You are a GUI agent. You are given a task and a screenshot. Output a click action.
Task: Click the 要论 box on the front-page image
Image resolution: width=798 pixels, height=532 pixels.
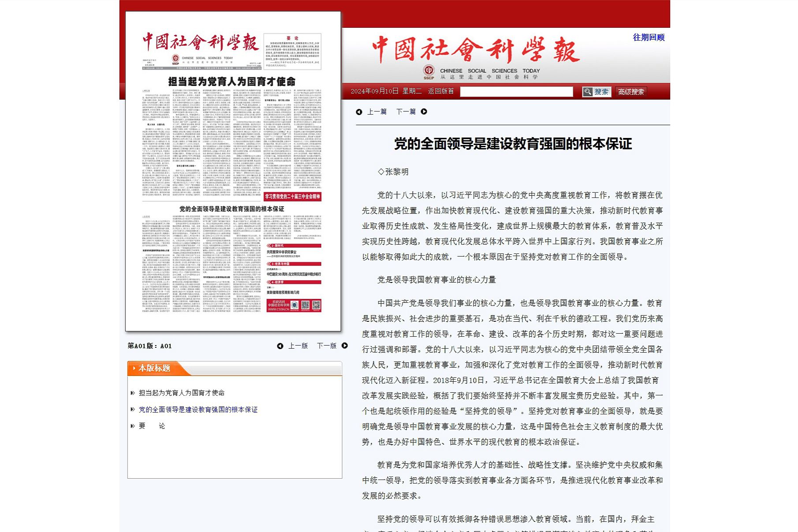292,51
